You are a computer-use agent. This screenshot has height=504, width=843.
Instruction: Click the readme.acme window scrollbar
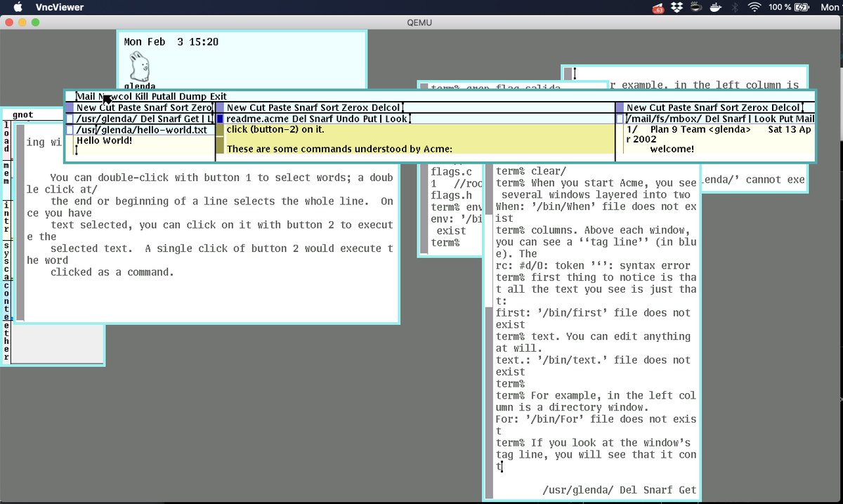click(x=220, y=139)
